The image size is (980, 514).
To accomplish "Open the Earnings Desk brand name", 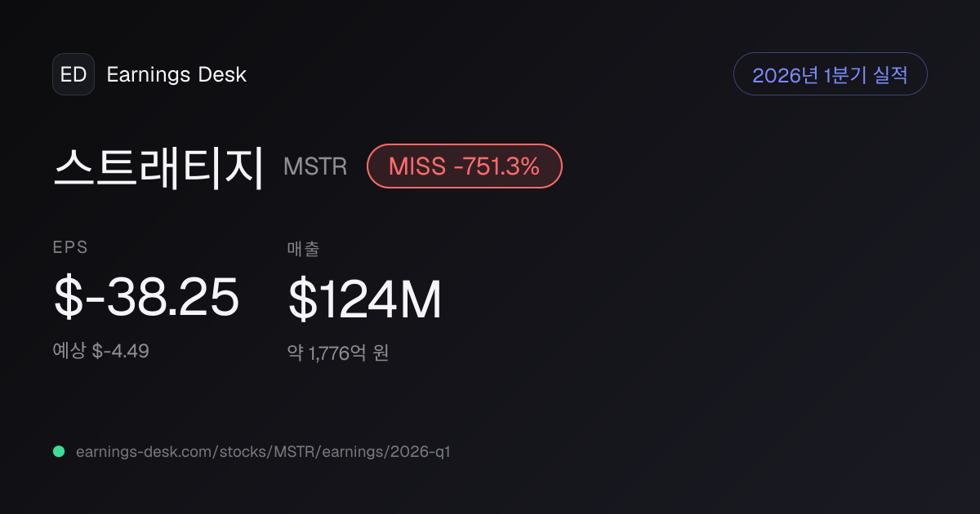I will click(x=176, y=74).
